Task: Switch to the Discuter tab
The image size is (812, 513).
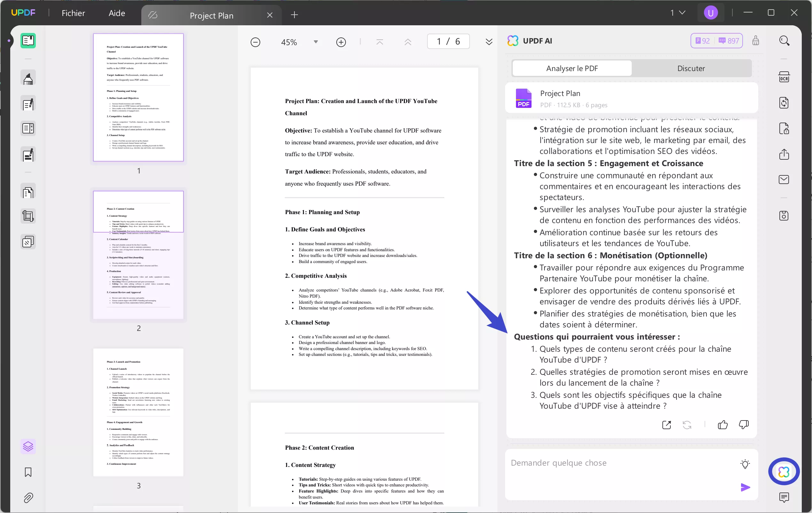Action: 691,68
